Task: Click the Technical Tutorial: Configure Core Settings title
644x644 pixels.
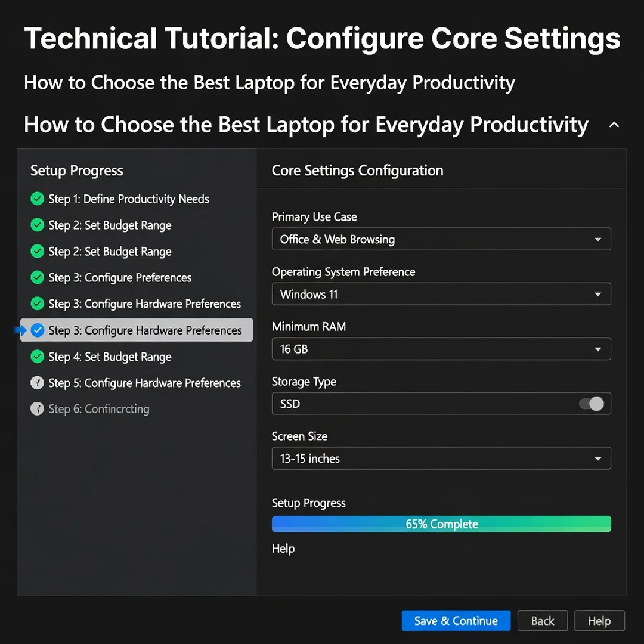Action: [x=322, y=39]
